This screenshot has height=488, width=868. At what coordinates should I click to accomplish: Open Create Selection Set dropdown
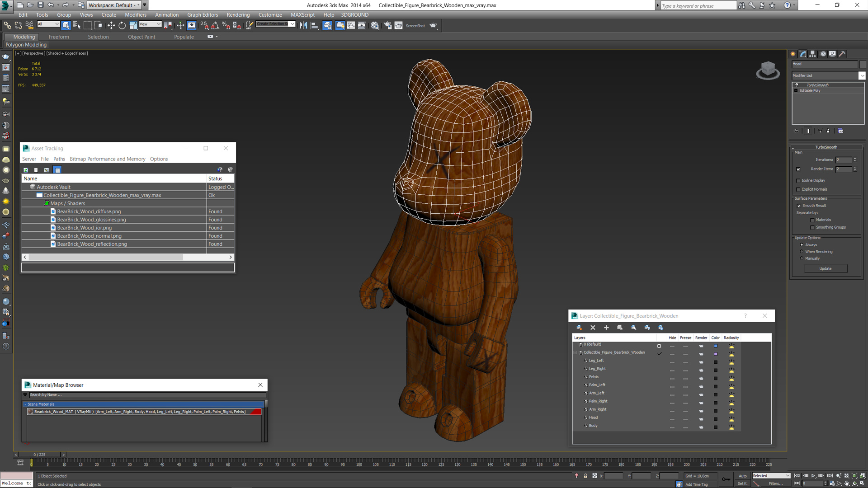click(292, 24)
